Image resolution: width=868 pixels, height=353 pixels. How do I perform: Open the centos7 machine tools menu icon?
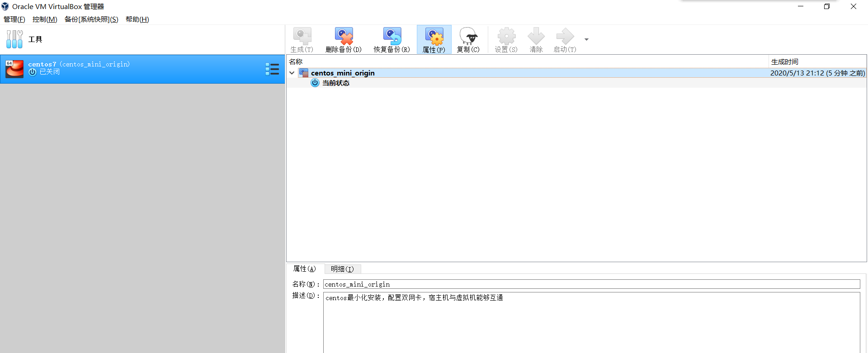[x=272, y=69]
